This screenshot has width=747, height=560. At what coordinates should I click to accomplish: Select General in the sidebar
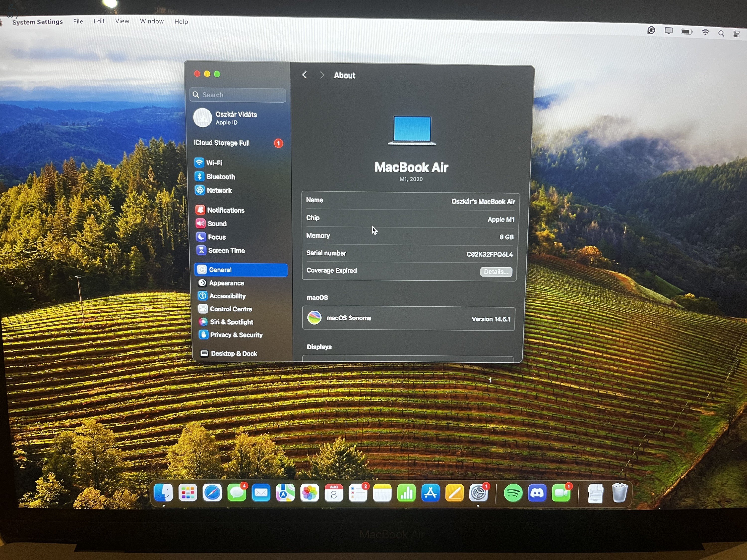coord(241,270)
